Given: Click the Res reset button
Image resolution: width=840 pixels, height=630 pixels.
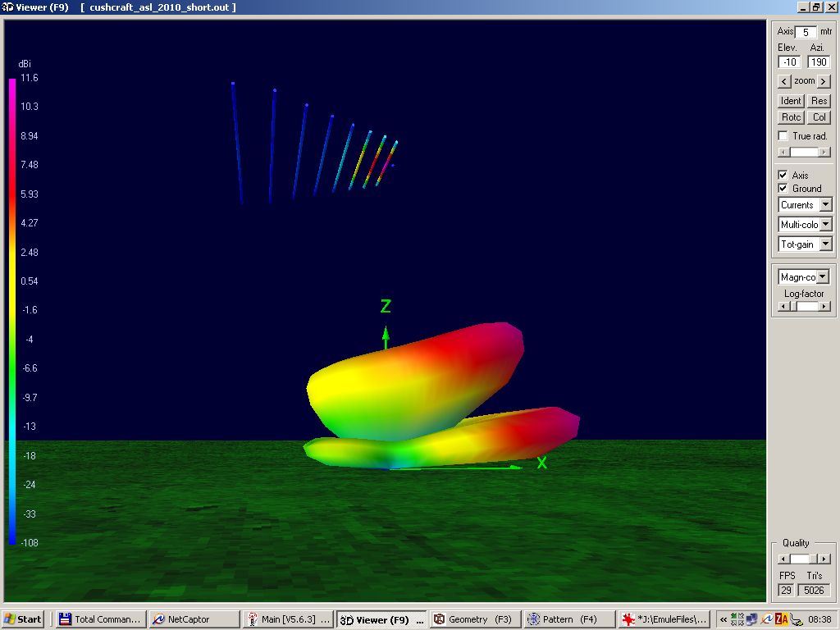Looking at the screenshot, I should (819, 101).
